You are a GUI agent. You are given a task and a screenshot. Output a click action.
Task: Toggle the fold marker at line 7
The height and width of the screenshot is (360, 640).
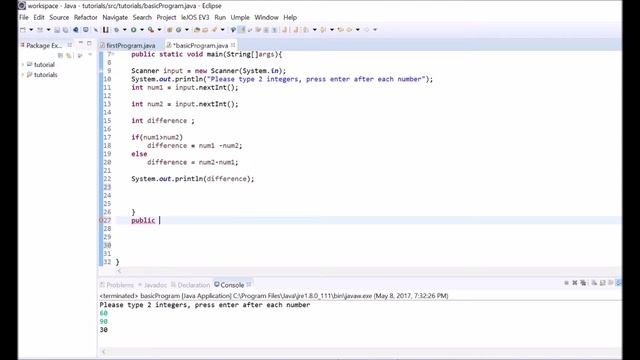pyautogui.click(x=113, y=54)
